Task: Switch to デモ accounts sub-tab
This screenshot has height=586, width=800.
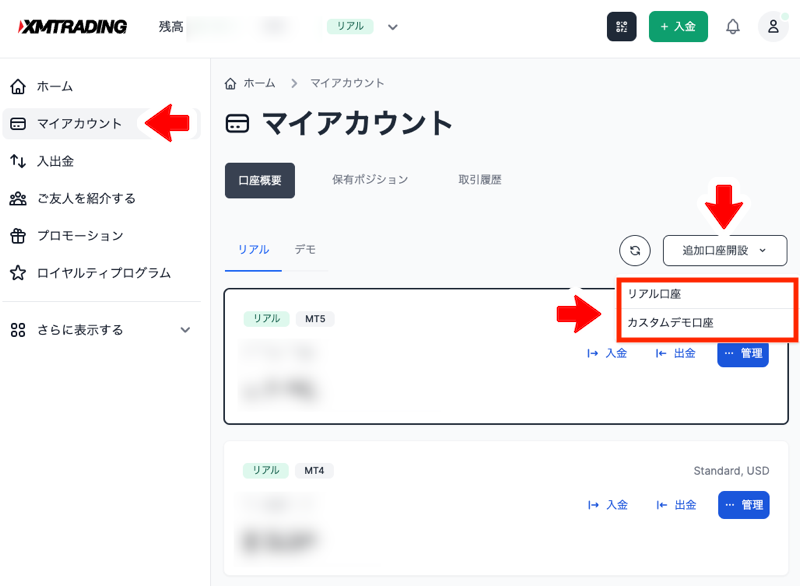Action: pyautogui.click(x=305, y=249)
